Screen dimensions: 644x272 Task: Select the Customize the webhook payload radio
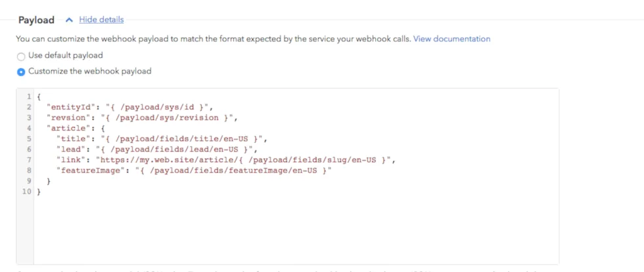[x=21, y=72]
